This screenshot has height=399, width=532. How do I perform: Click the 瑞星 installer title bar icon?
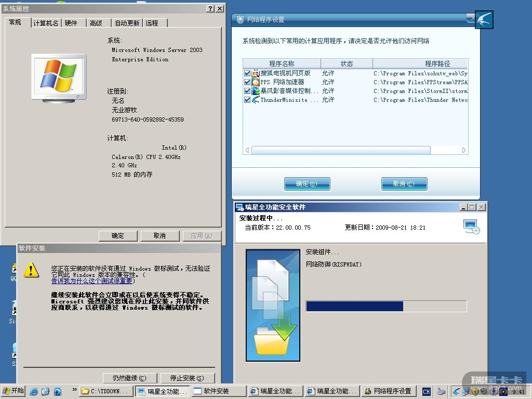(x=240, y=207)
